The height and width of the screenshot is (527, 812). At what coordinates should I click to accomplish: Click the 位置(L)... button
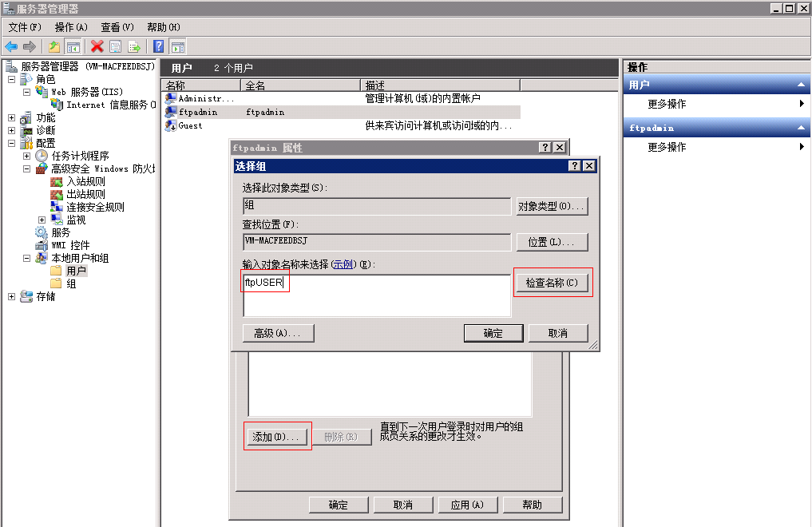click(x=552, y=242)
